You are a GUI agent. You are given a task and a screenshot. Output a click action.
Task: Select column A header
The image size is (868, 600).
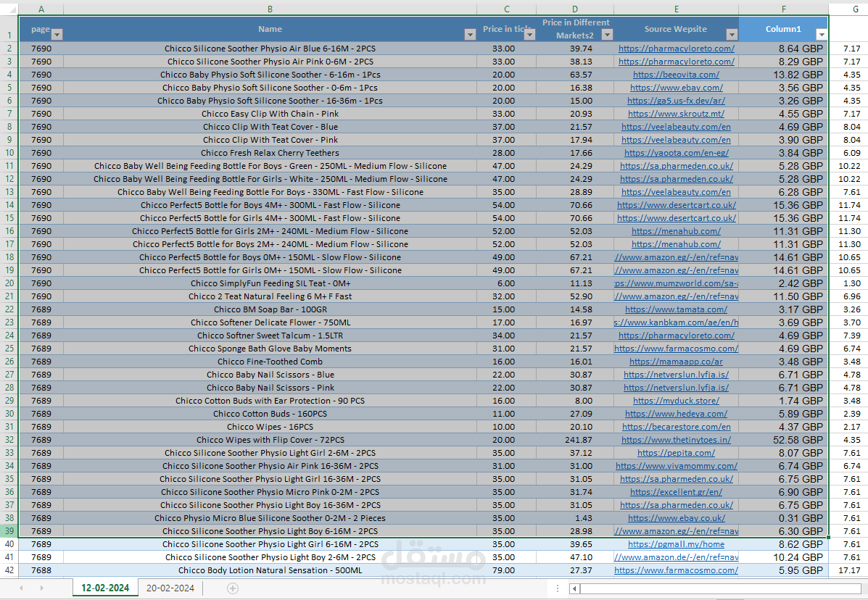click(41, 9)
